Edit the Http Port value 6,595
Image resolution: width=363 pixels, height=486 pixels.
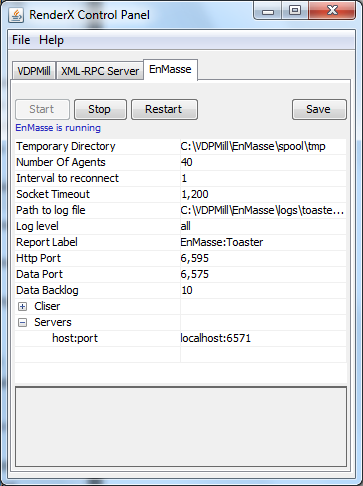tap(263, 258)
